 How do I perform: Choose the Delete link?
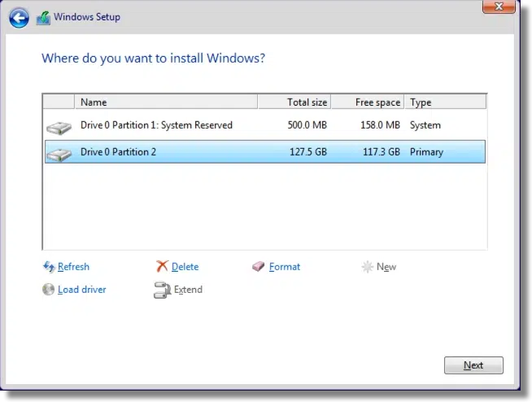pos(185,267)
